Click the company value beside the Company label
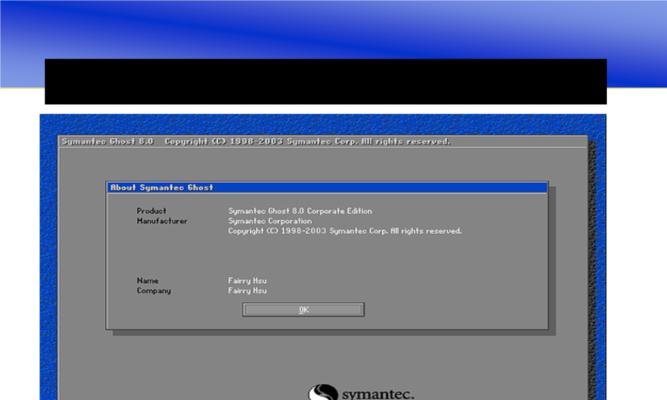The image size is (667, 400). 247,291
